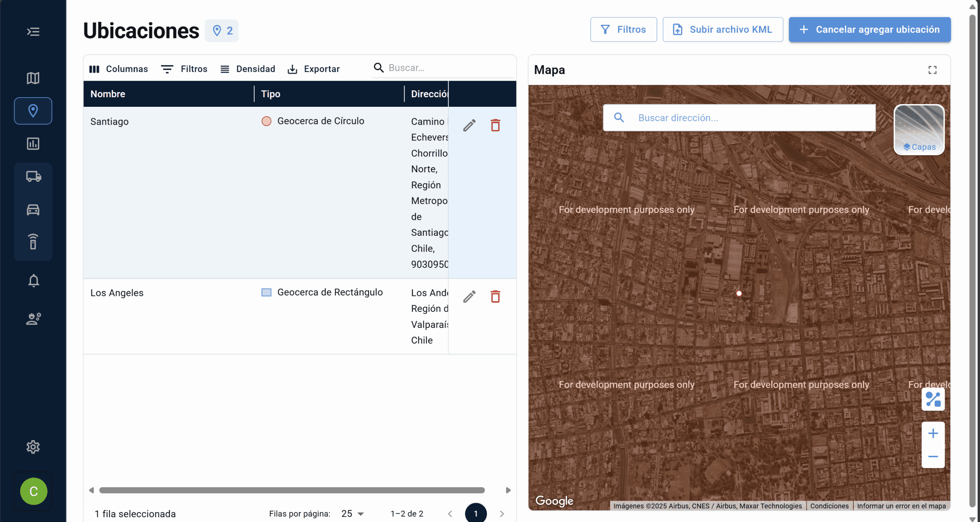
Task: Open the map view from the sidebar
Action: [x=33, y=78]
